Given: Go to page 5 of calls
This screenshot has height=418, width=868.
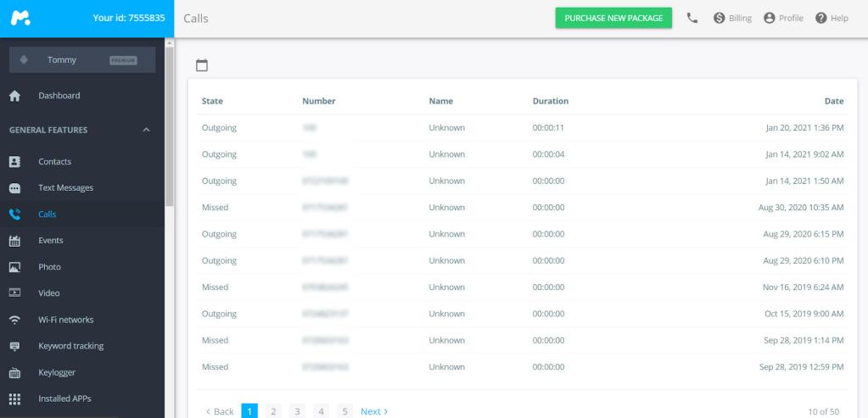Looking at the screenshot, I should pyautogui.click(x=344, y=411).
